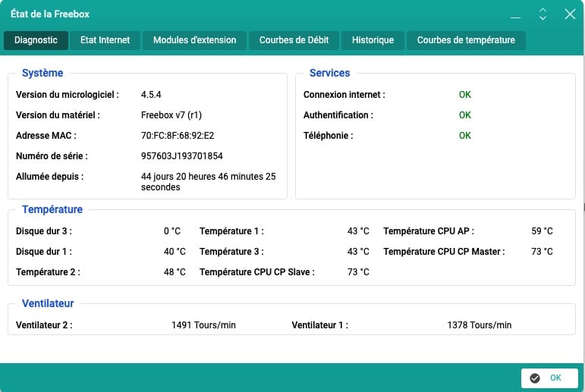Select Disque dur 3 temperature 0 °C

[172, 231]
